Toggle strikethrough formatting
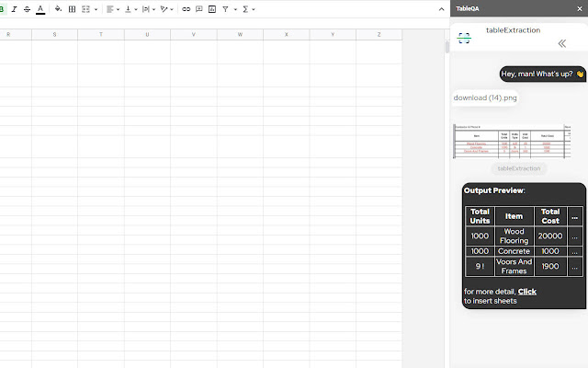 point(27,9)
